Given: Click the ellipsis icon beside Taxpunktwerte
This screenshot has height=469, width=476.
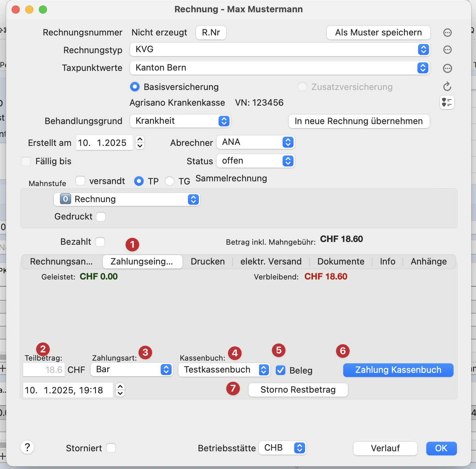Looking at the screenshot, I should (447, 68).
